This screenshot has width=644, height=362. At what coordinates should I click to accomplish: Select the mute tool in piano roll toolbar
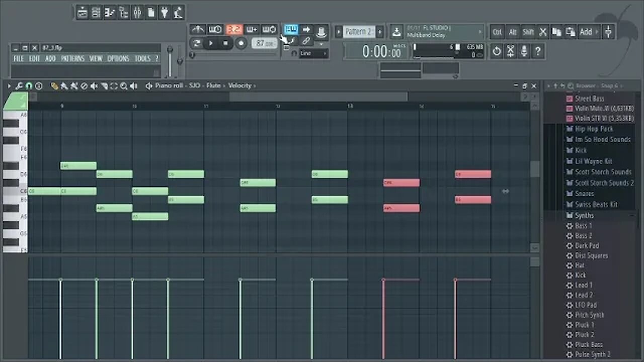(94, 86)
